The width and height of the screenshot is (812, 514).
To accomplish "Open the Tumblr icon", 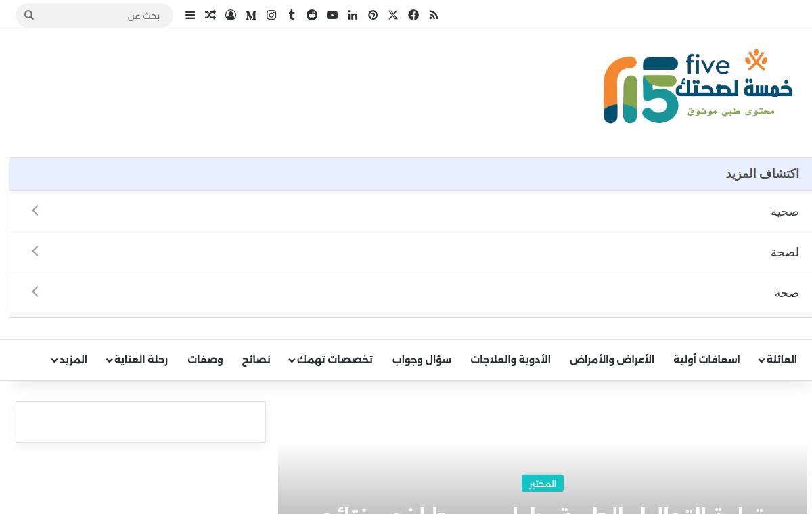I will coord(292,15).
